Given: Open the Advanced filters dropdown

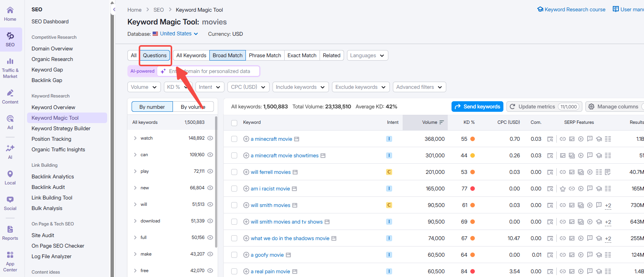Looking at the screenshot, I should pyautogui.click(x=419, y=87).
